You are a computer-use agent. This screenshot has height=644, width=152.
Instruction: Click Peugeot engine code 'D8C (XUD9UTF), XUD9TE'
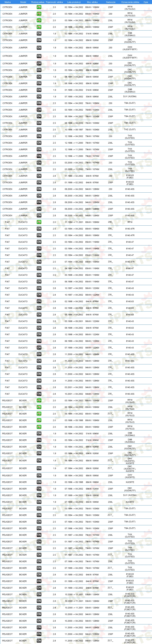point(130,468)
